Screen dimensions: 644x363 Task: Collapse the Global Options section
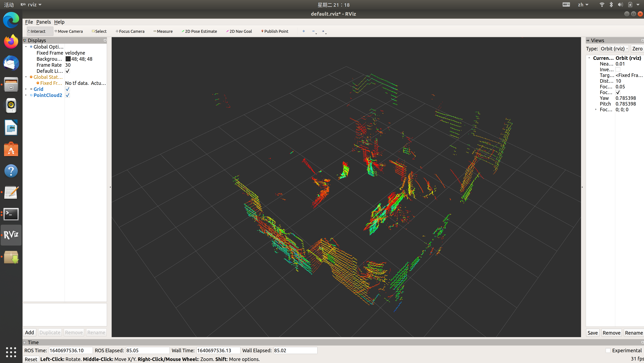tap(26, 47)
